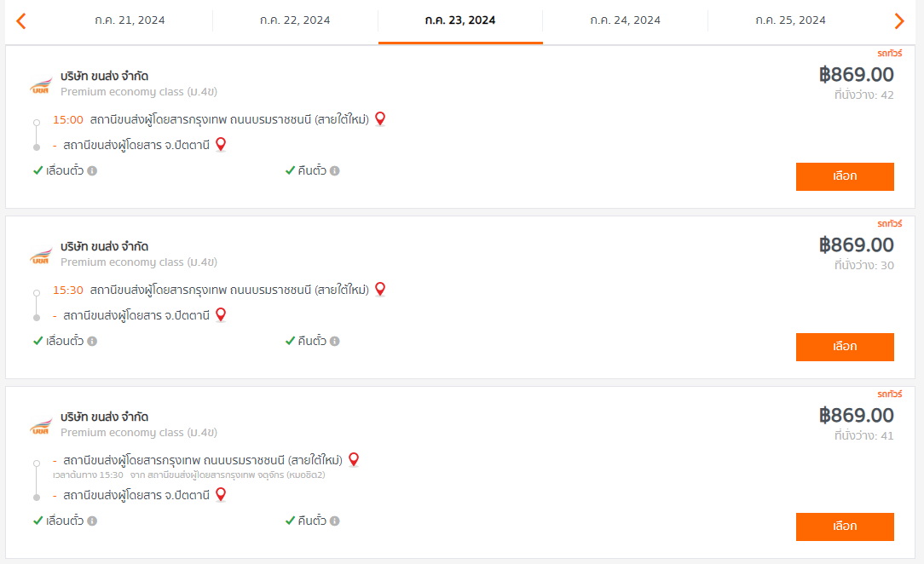Image resolution: width=924 pixels, height=564 pixels.
Task: Open map pin for Bangkok terminal on 15:30 trip
Action: tap(380, 289)
